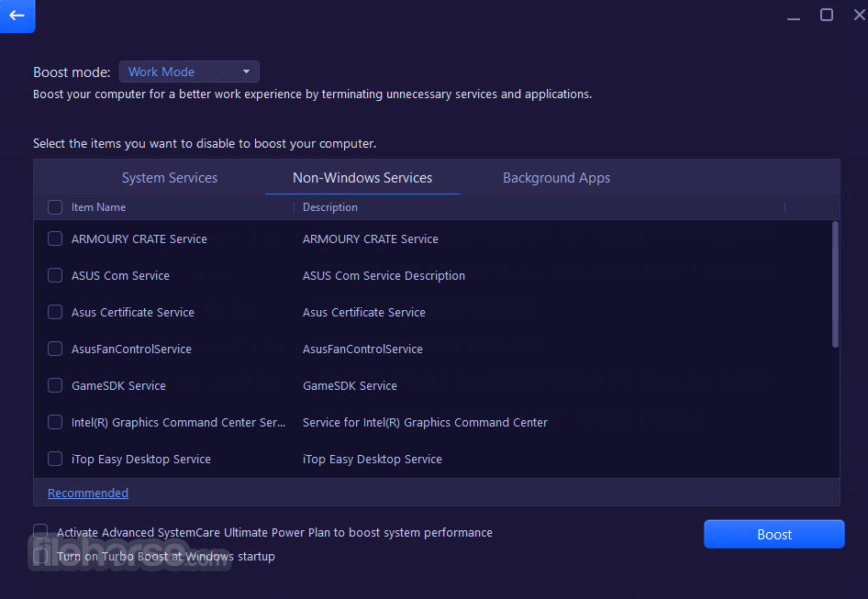Open the Background Apps tab
Screen dimensions: 868x599
(x=556, y=178)
